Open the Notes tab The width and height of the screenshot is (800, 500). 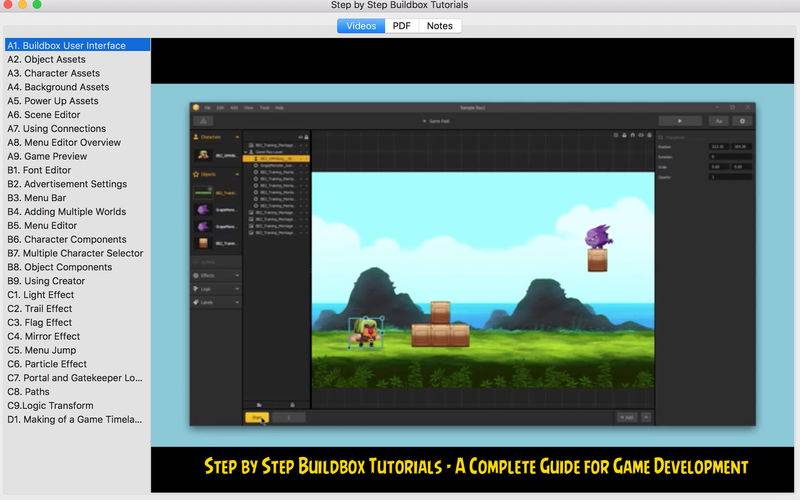(x=440, y=26)
